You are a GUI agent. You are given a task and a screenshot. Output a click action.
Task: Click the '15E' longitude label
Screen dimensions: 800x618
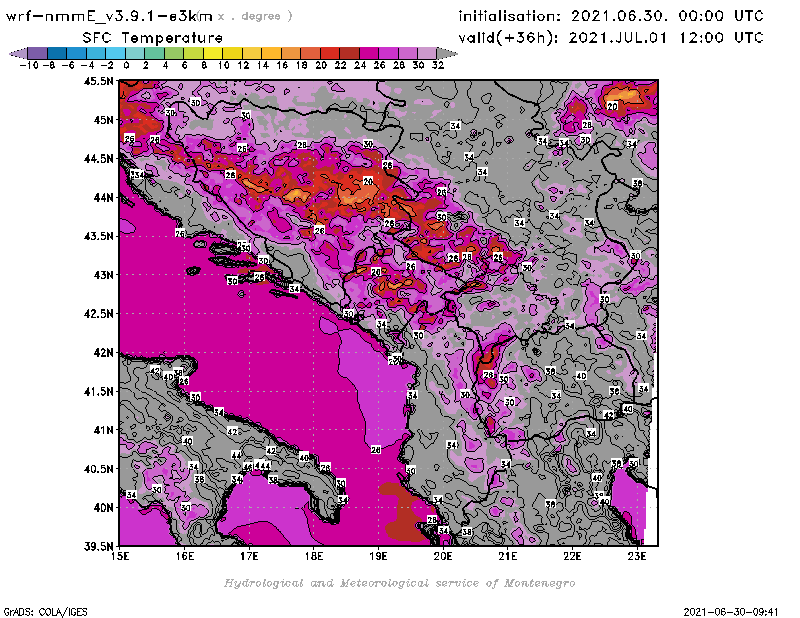(x=120, y=556)
